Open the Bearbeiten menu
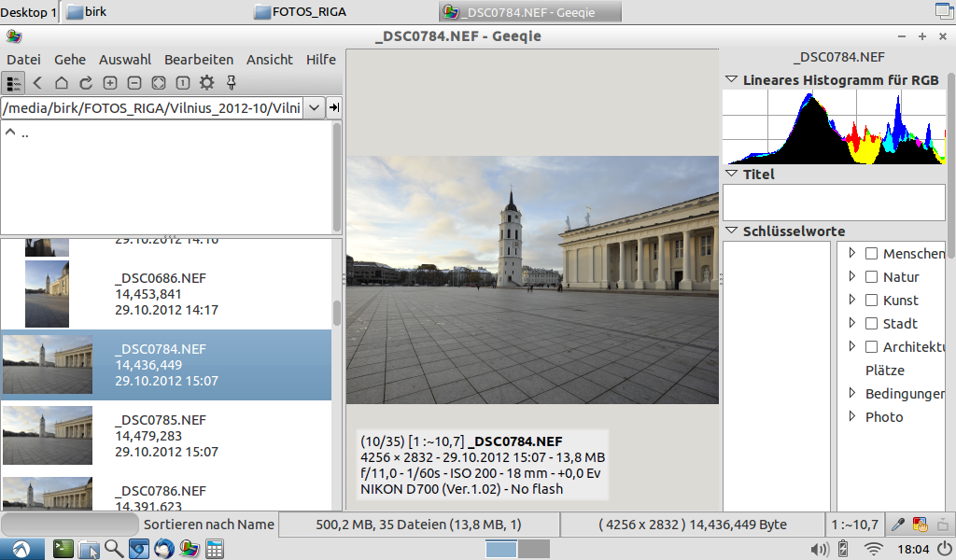Viewport: 956px width, 560px height. (199, 60)
